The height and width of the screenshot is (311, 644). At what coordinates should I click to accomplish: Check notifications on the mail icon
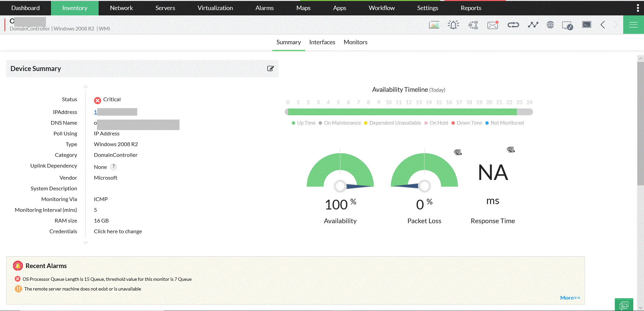[x=492, y=24]
